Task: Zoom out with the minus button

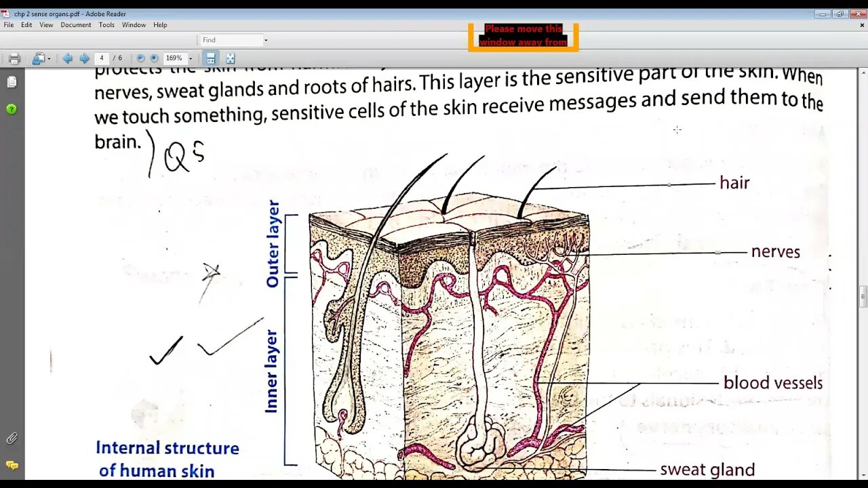Action: [140, 59]
